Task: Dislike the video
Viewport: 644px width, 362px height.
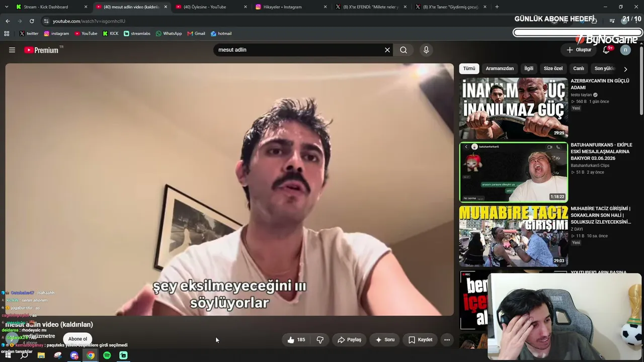Action: [320, 340]
